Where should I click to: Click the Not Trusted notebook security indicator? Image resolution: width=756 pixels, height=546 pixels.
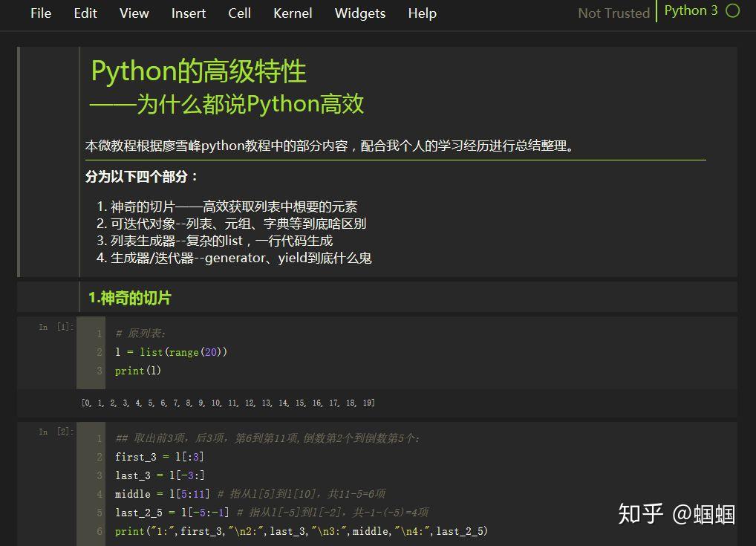[x=613, y=13]
